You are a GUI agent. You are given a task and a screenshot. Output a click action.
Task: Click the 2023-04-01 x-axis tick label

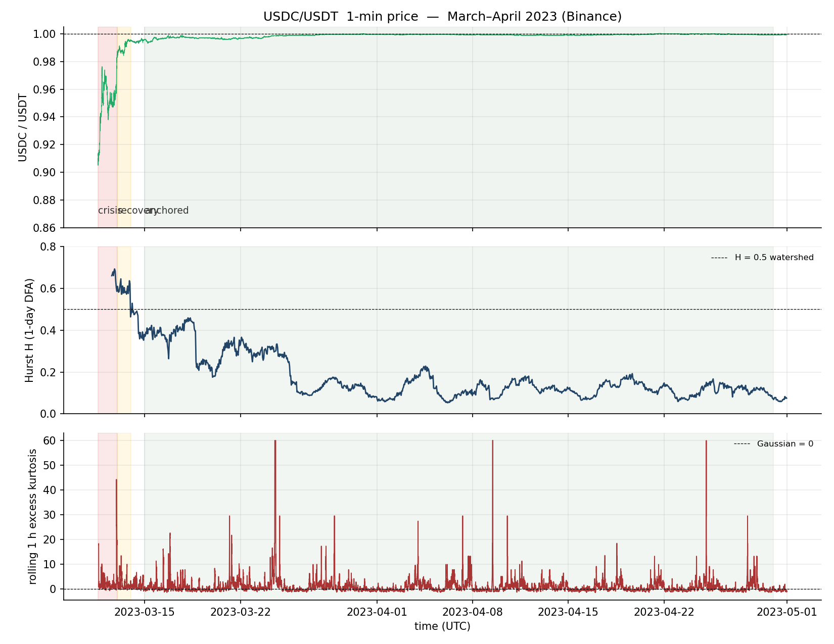click(x=377, y=612)
